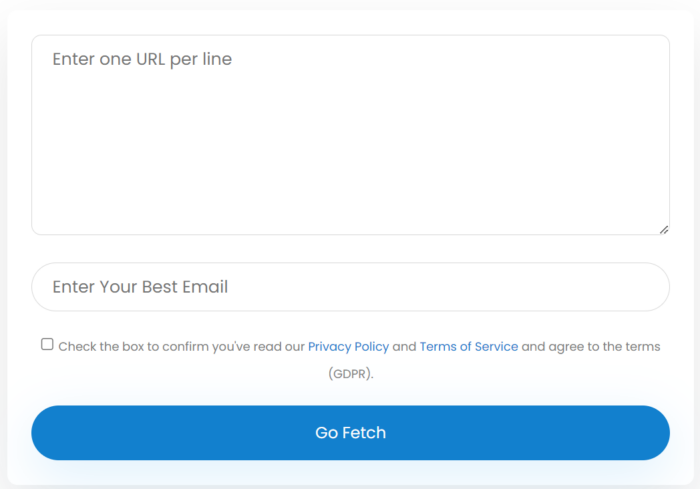Tick the GDPR consent checkbox
The width and height of the screenshot is (700, 489).
pos(47,345)
